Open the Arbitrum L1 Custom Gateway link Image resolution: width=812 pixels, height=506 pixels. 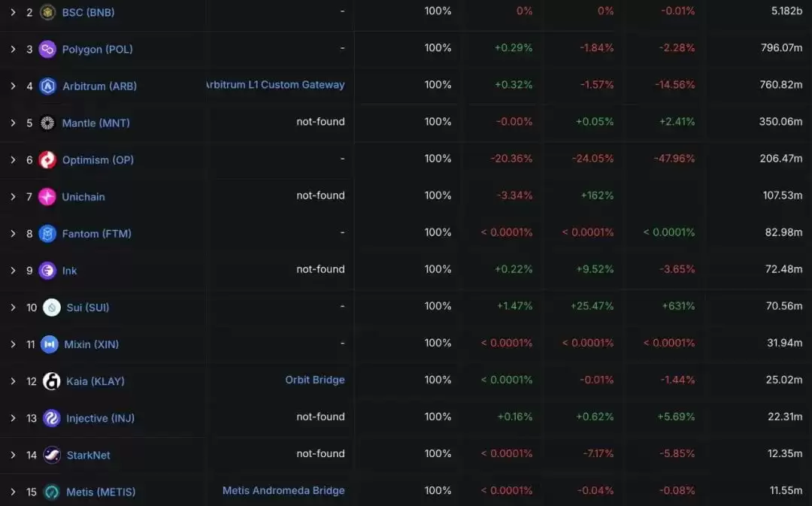coord(275,85)
